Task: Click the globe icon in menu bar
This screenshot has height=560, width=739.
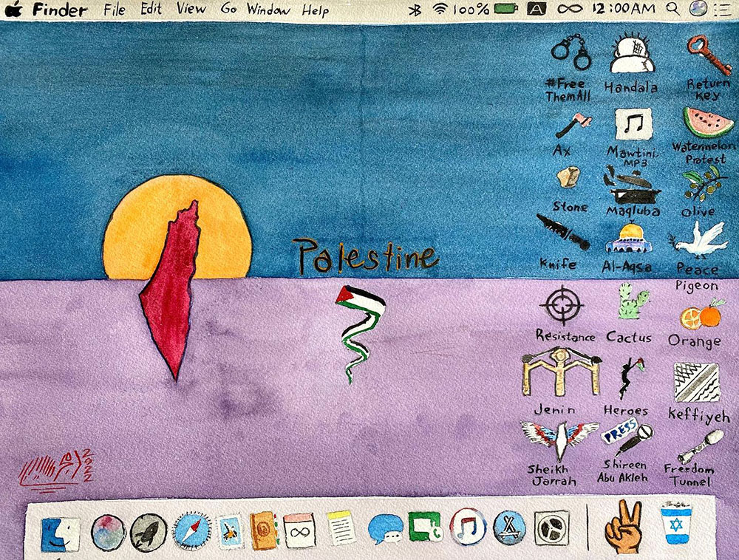Action: [698, 7]
